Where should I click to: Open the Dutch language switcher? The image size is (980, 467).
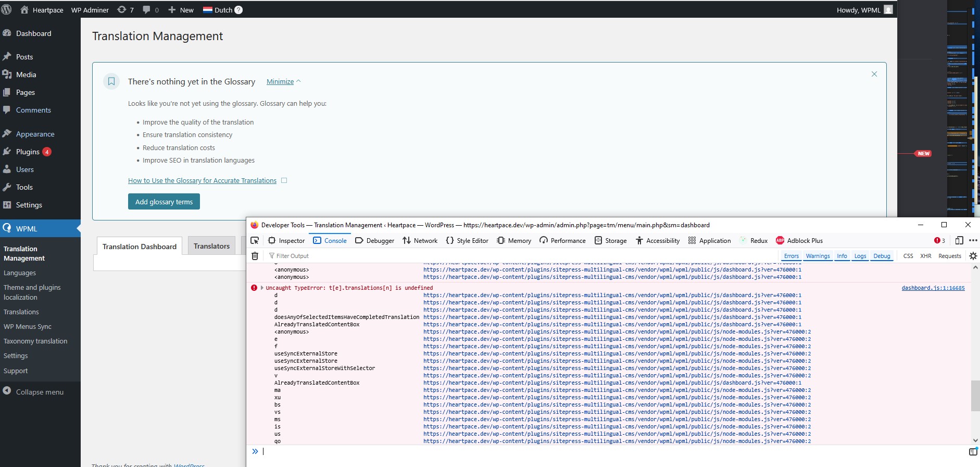click(218, 10)
